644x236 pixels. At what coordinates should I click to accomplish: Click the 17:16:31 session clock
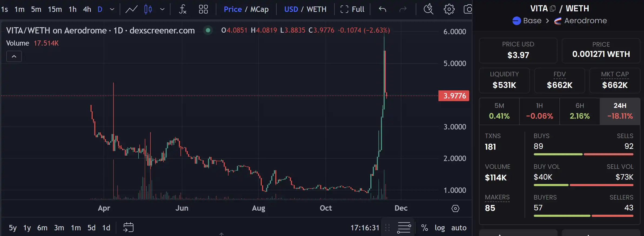(x=365, y=227)
